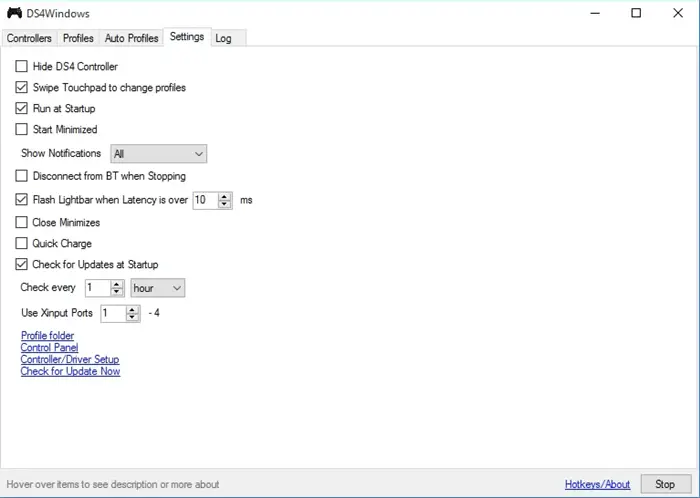Open the hour interval dropdown

coord(158,288)
